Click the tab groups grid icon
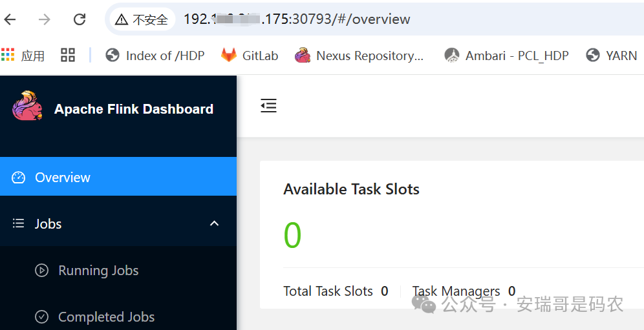This screenshot has height=330, width=644. click(68, 55)
